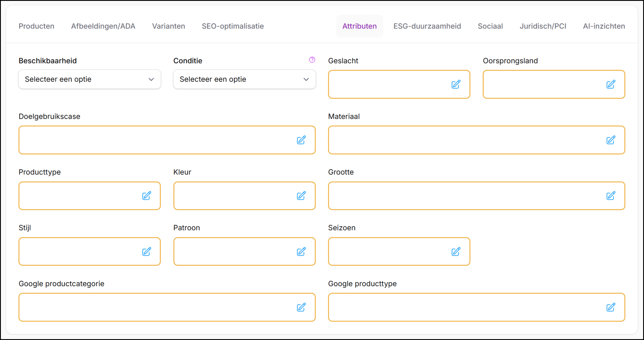The height and width of the screenshot is (340, 644).
Task: Click the purple help icon beside Conditie
Action: (x=312, y=60)
